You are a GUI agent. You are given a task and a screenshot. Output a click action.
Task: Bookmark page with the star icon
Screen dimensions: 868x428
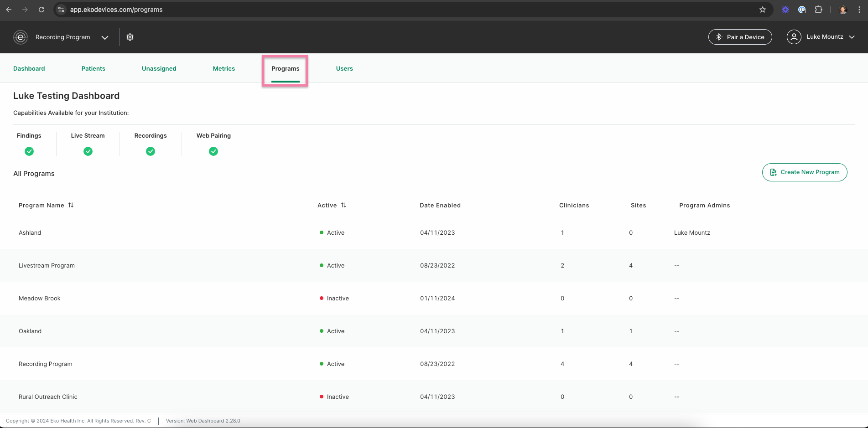click(x=763, y=10)
